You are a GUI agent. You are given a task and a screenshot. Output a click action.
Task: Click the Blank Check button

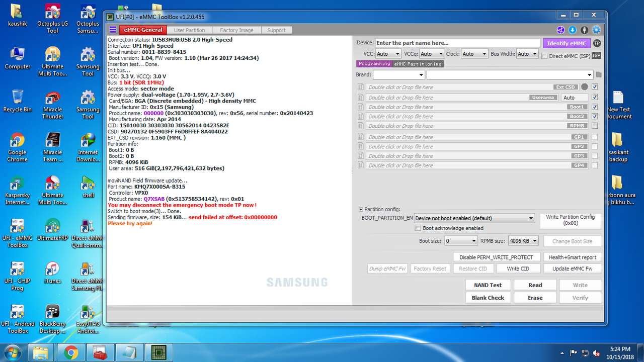[x=488, y=298]
